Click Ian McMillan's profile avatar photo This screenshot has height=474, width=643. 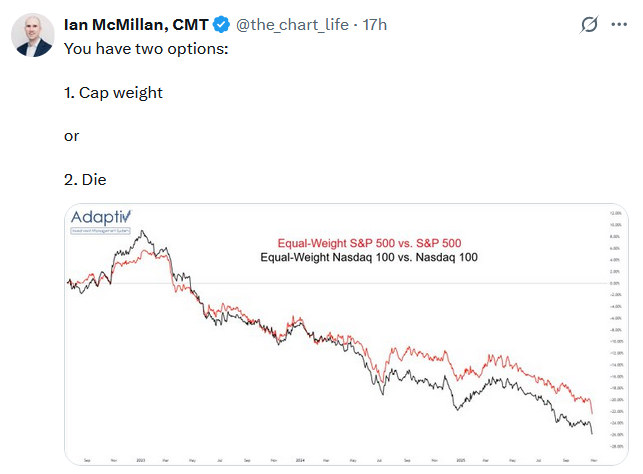click(x=33, y=34)
